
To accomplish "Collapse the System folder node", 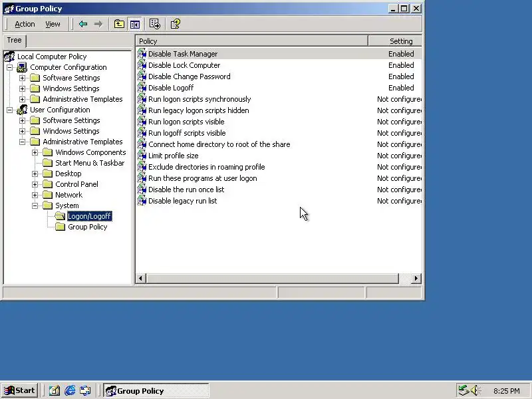I will [x=35, y=205].
